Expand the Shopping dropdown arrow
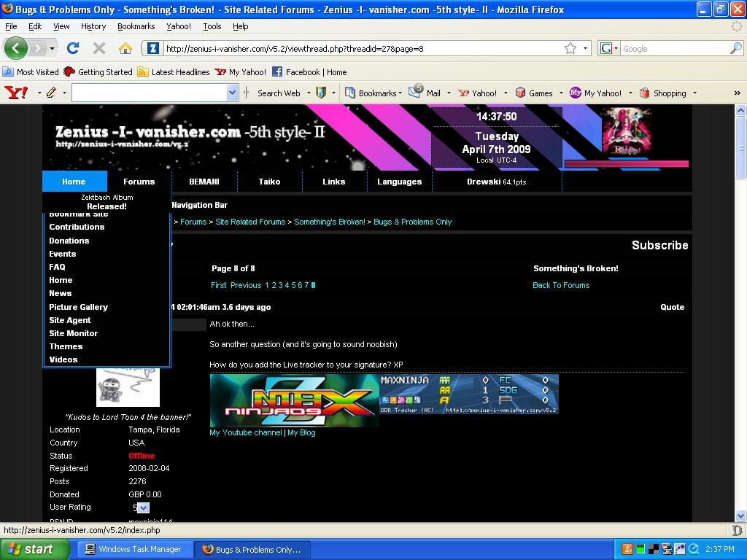 click(694, 93)
